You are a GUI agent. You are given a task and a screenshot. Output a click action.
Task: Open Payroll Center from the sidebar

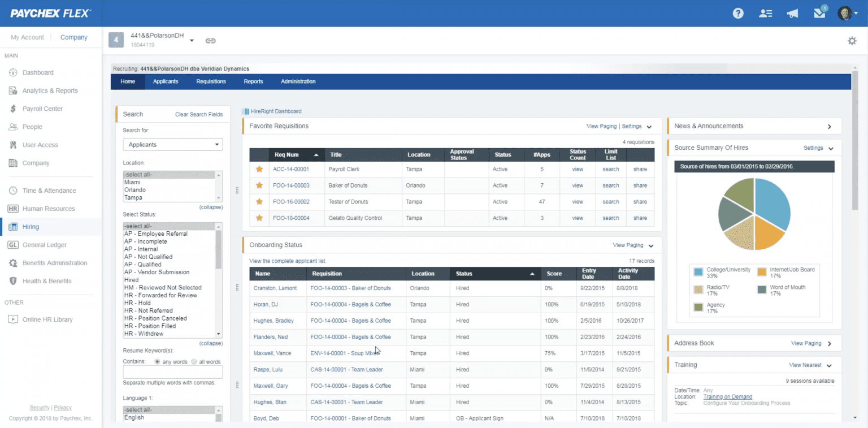(x=42, y=109)
